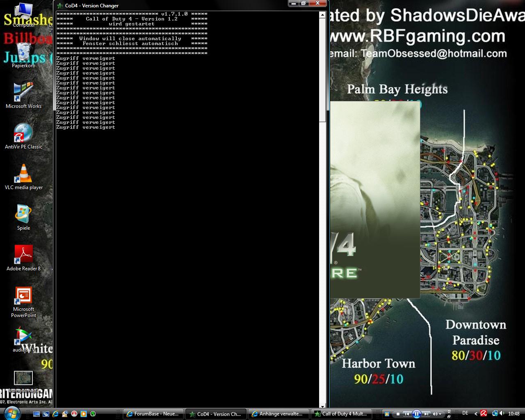Screen dimensions: 525x420
Task: Click the Switch Between Windows quick launch icon
Action: point(46,414)
